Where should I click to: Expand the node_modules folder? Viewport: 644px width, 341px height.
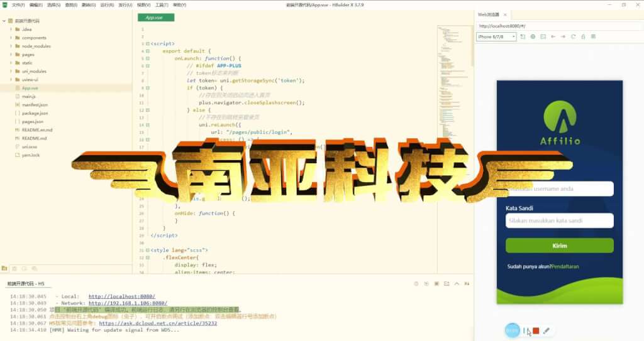[x=11, y=46]
